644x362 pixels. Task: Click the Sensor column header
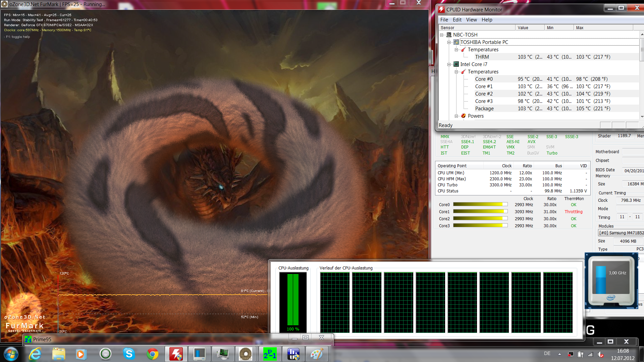click(x=447, y=28)
